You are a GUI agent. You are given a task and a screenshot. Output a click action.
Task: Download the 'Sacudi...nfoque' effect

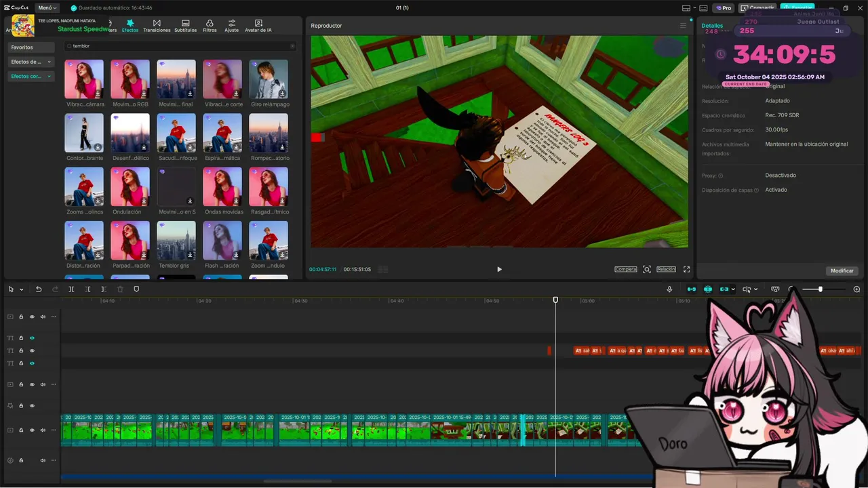(x=190, y=147)
